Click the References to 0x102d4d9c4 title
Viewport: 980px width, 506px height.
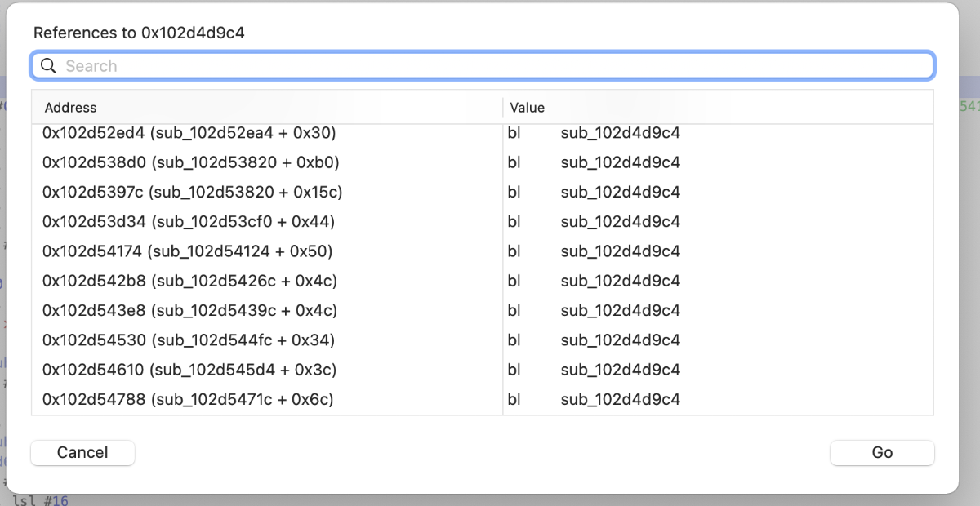pyautogui.click(x=139, y=33)
